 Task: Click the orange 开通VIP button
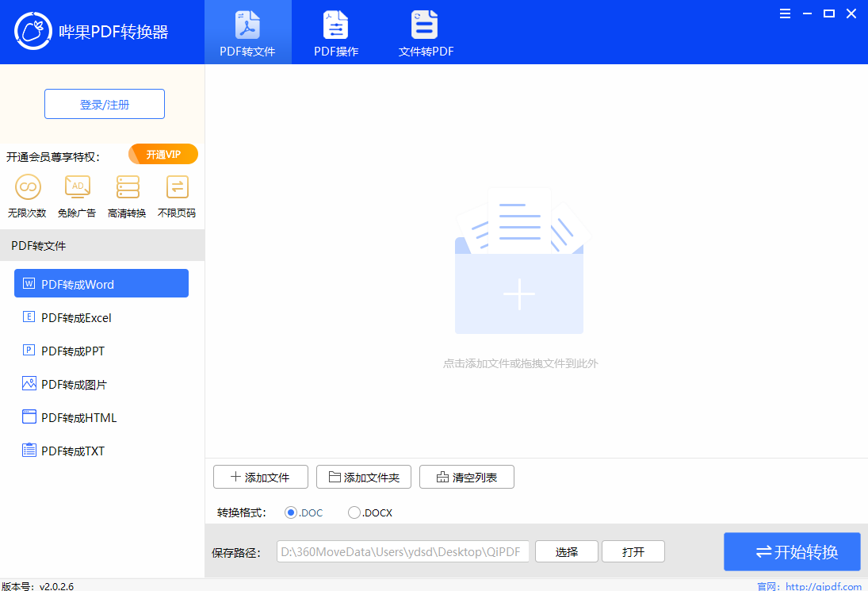click(x=163, y=155)
